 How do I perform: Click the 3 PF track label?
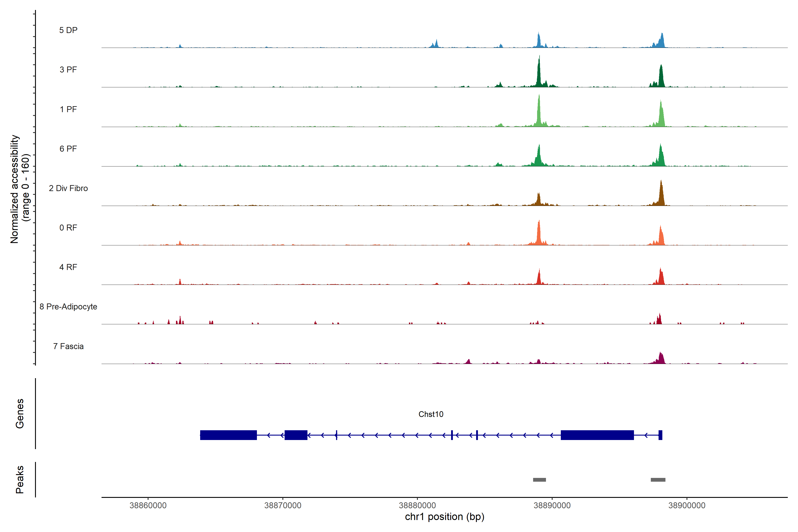68,70
